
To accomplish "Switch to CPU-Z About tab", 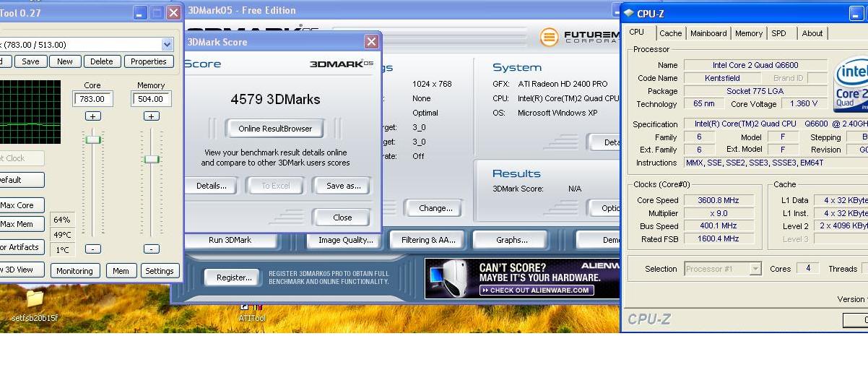I will click(812, 33).
